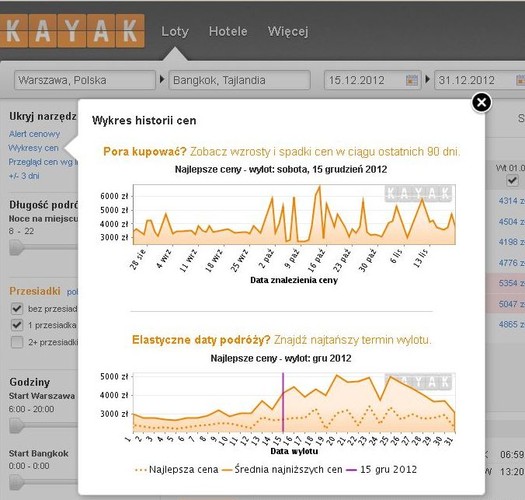This screenshot has height=500, width=525.
Task: Click the 4504 zł price link
Action: coord(511,222)
